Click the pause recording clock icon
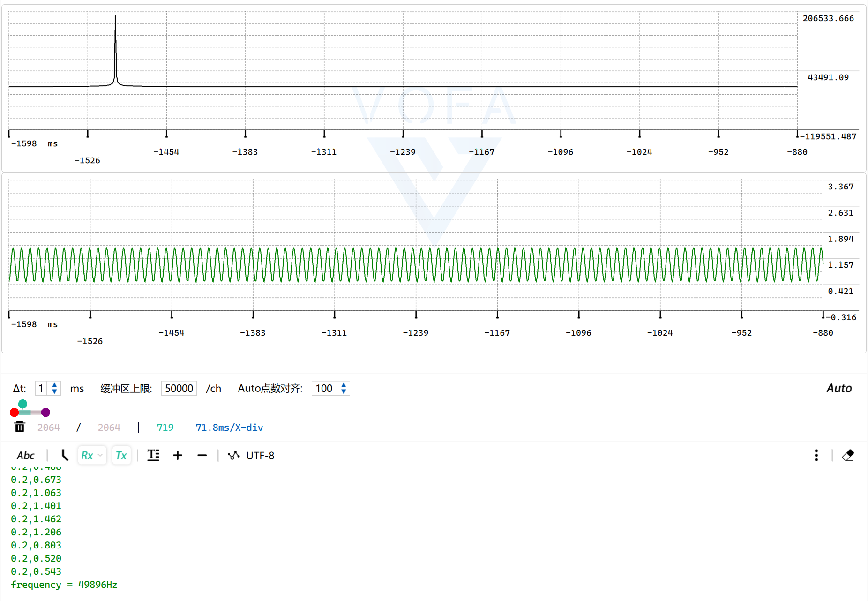 [x=64, y=455]
